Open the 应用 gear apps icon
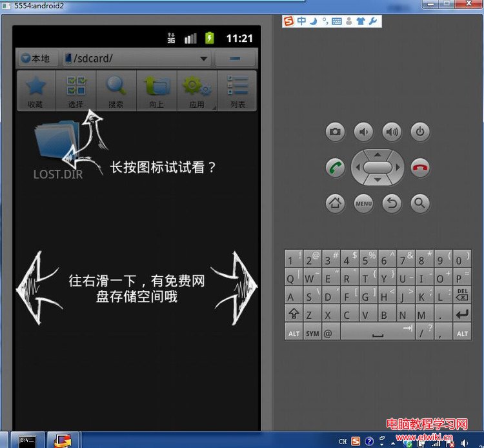 tap(197, 91)
